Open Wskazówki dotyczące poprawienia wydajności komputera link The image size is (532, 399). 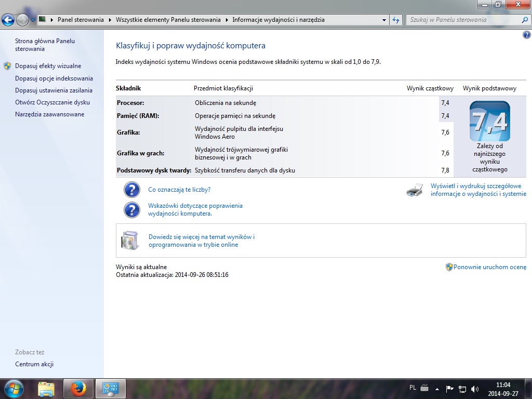point(195,210)
